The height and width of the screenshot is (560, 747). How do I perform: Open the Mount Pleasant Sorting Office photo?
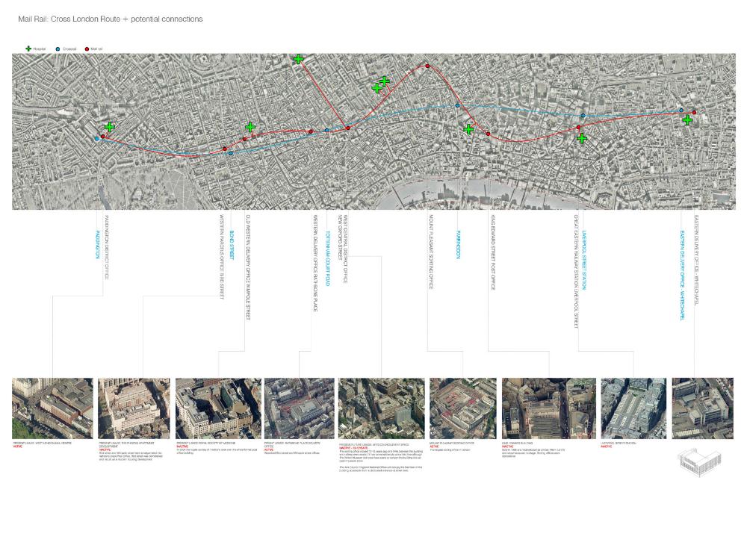point(462,408)
